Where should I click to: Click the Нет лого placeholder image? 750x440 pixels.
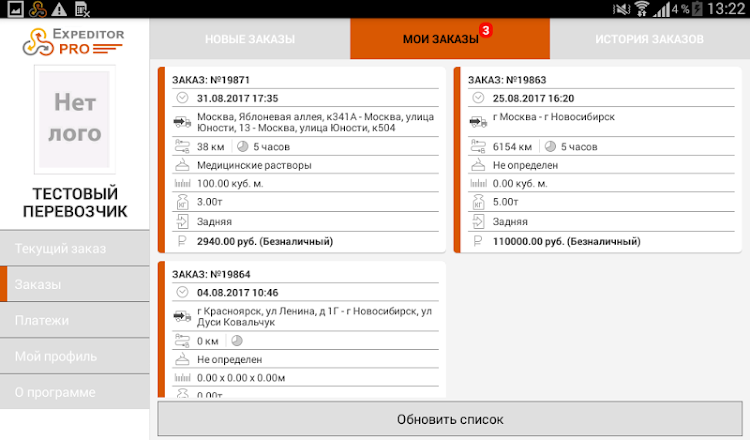(x=75, y=119)
